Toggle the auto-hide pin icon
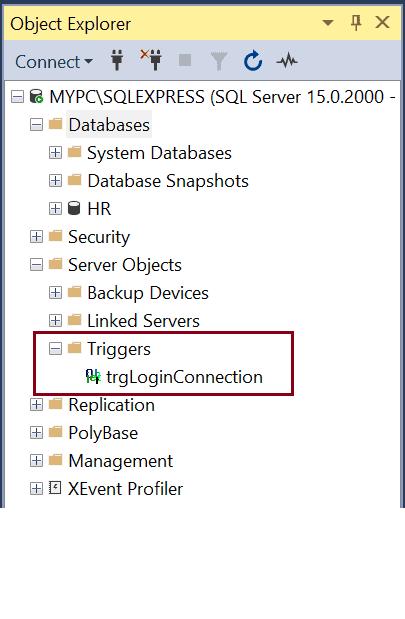This screenshot has width=405, height=619. click(x=356, y=23)
